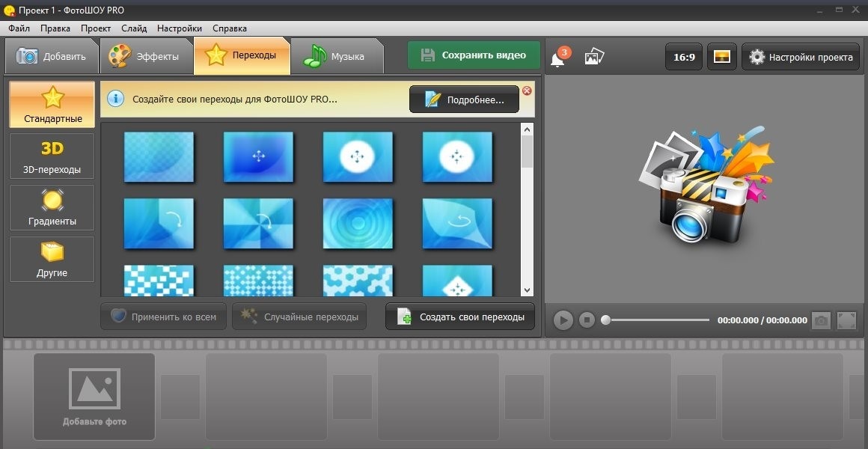Viewport: 868px width, 449px height.
Task: Select the Переходы tab
Action: click(x=242, y=55)
